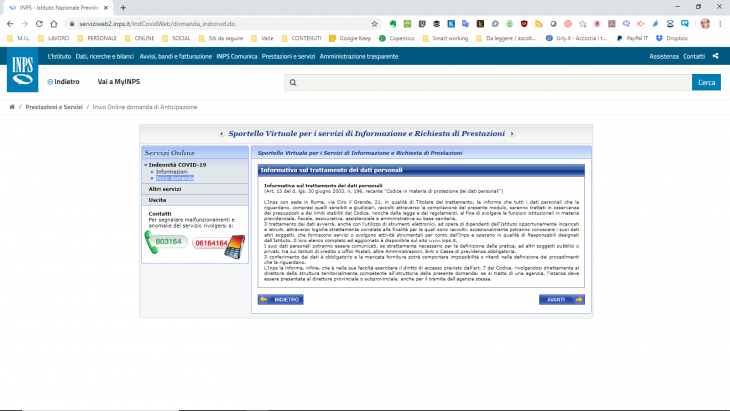Click the home icon in breadcrumb
This screenshot has width=730, height=411.
(11, 106)
